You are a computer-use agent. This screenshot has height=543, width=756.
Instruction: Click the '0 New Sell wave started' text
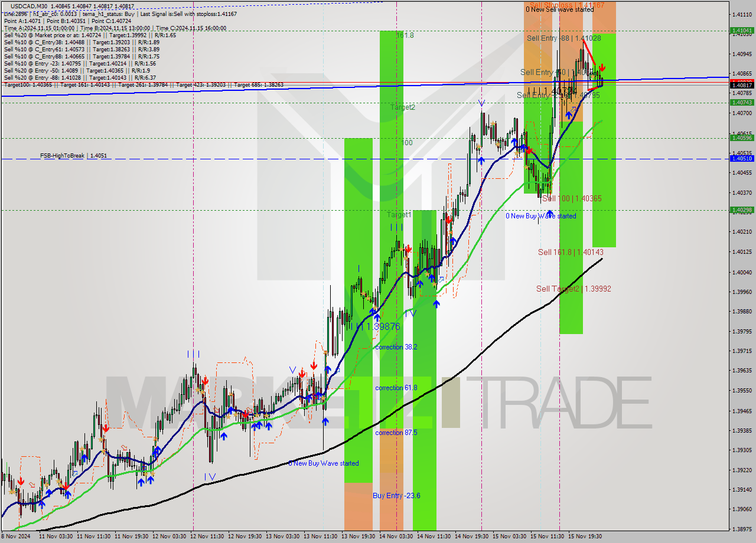(560, 9)
